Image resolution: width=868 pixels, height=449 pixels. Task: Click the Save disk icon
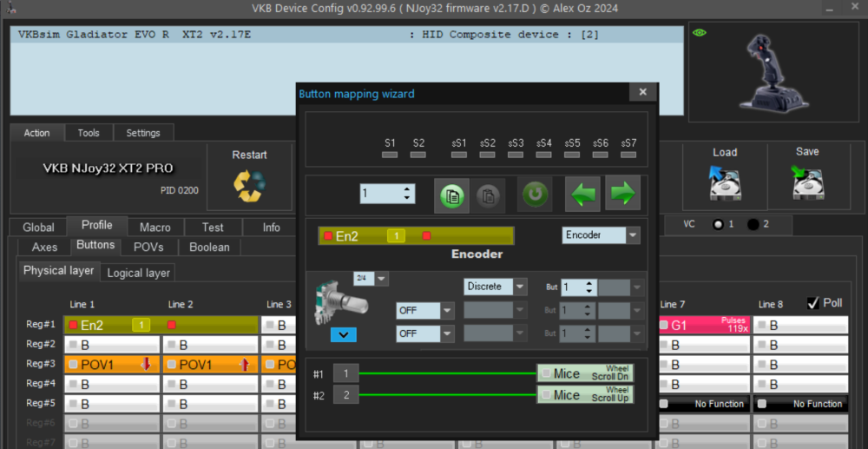pos(807,184)
